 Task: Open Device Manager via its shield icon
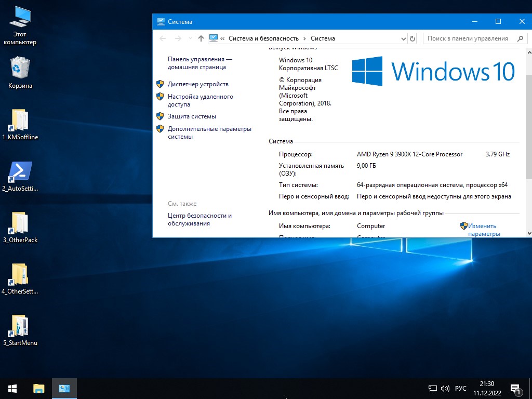point(161,84)
